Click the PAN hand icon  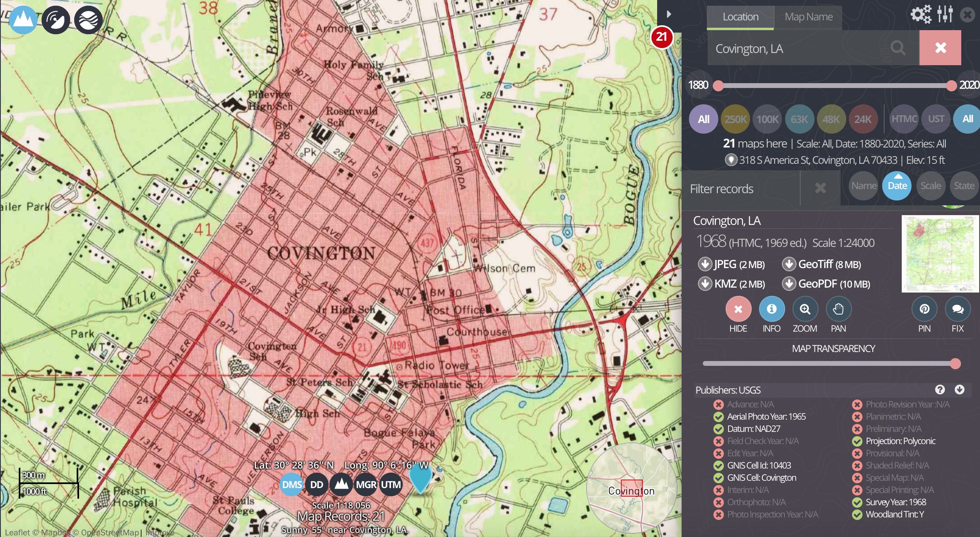[x=838, y=309]
